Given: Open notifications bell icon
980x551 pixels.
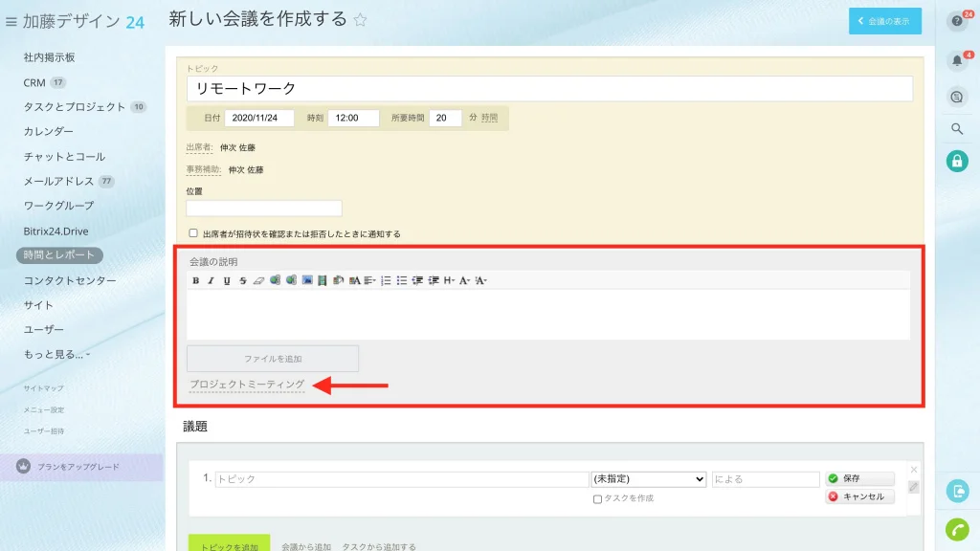Looking at the screenshot, I should 957,60.
